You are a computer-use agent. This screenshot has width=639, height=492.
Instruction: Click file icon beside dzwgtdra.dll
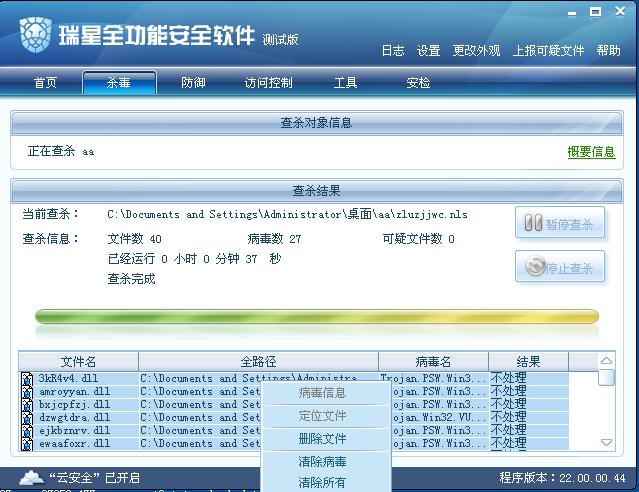pyautogui.click(x=27, y=418)
